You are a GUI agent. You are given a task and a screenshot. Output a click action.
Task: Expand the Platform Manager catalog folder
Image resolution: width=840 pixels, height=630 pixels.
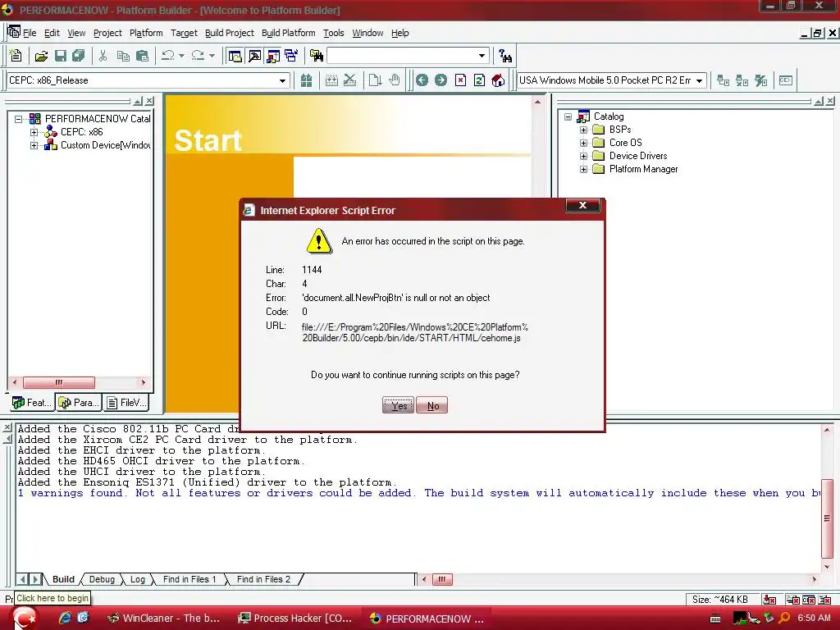pos(583,169)
